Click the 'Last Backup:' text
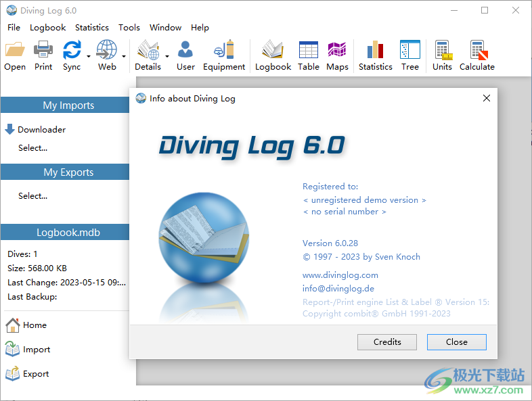This screenshot has height=401, width=532. tap(32, 297)
